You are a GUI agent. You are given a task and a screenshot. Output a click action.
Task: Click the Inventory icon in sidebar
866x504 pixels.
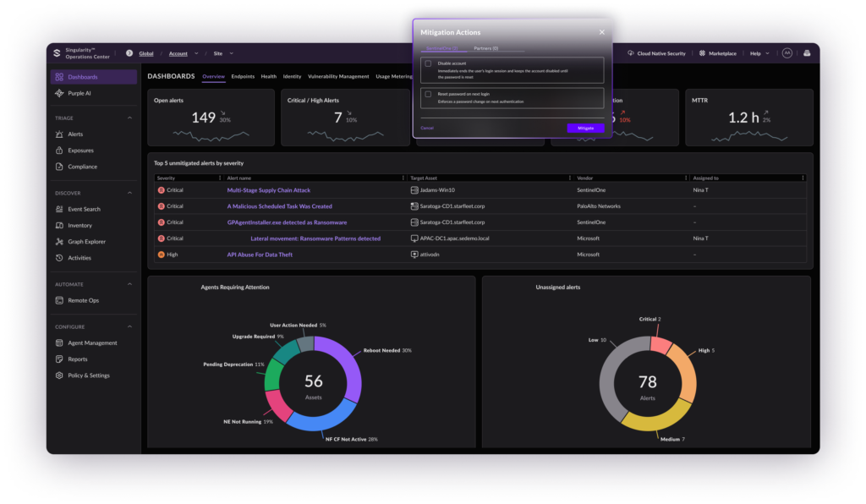[x=60, y=225]
